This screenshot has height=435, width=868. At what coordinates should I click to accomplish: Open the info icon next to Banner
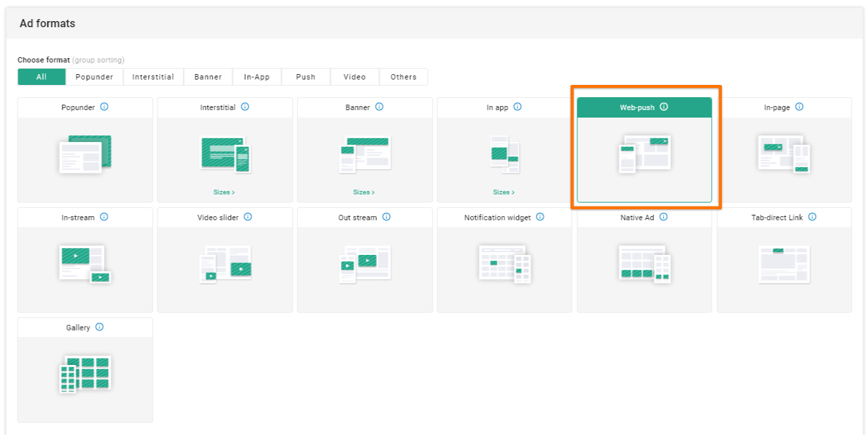(380, 107)
